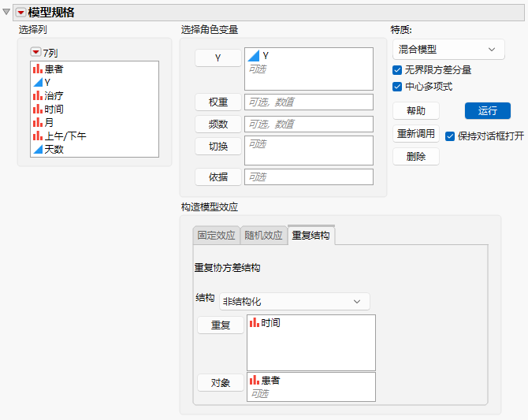
Task: Click the nominal icon beside 治疗
Action: coord(38,95)
